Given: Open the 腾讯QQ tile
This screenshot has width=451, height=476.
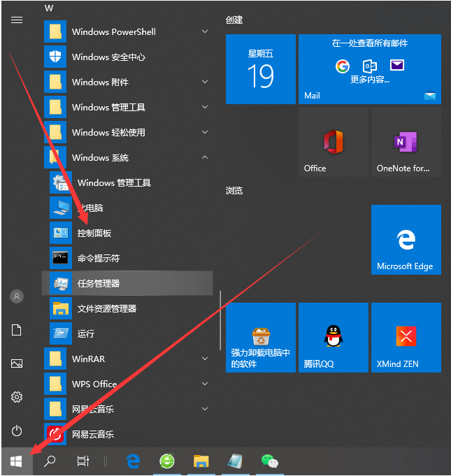Looking at the screenshot, I should (333, 338).
